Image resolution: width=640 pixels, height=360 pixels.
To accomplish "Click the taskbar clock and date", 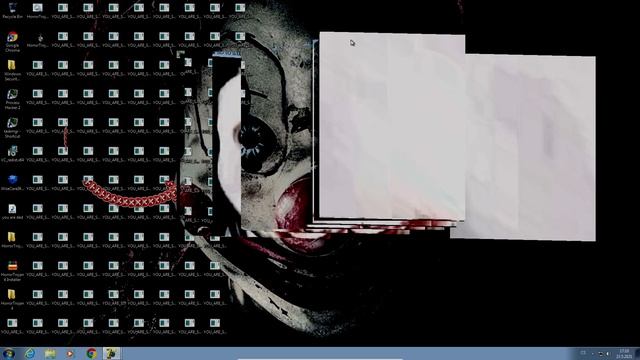I will click(624, 353).
